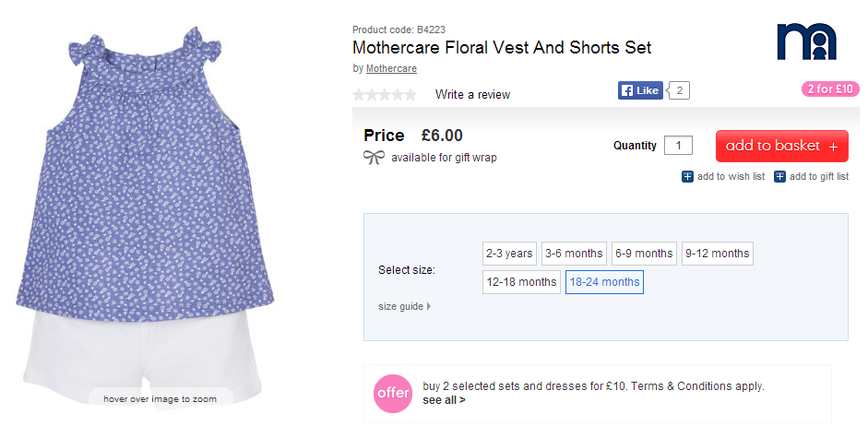Open the see all offers link

[444, 400]
